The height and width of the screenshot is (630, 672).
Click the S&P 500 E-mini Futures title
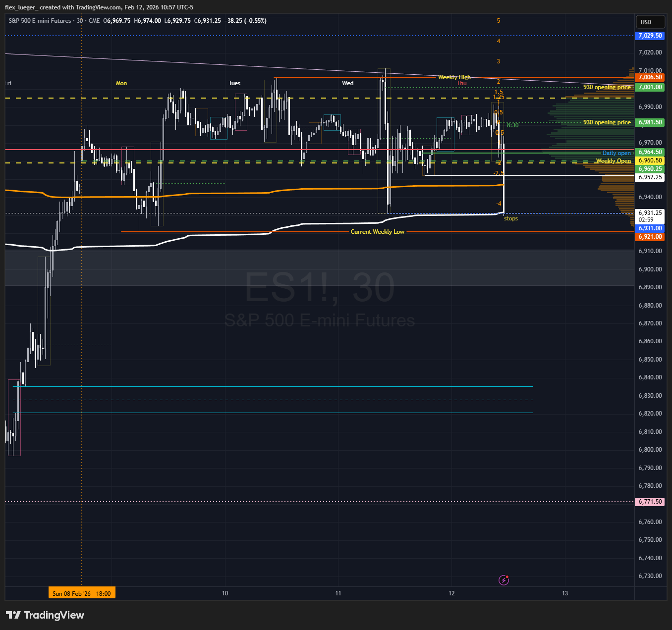(x=41, y=21)
